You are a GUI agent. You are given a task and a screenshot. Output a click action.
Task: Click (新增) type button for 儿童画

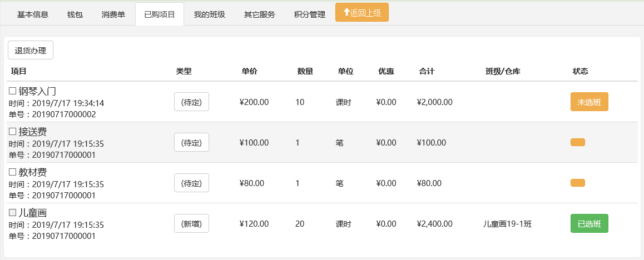click(x=192, y=223)
